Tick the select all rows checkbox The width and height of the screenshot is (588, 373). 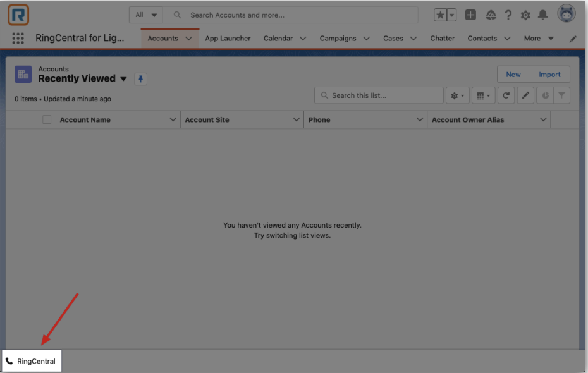pyautogui.click(x=47, y=119)
